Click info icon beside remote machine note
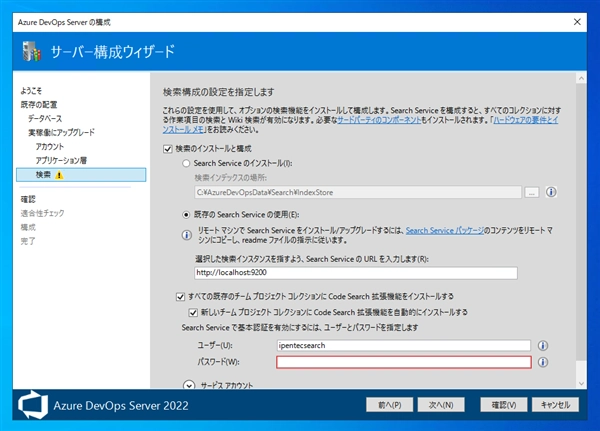This screenshot has height=431, width=600. coord(186,235)
